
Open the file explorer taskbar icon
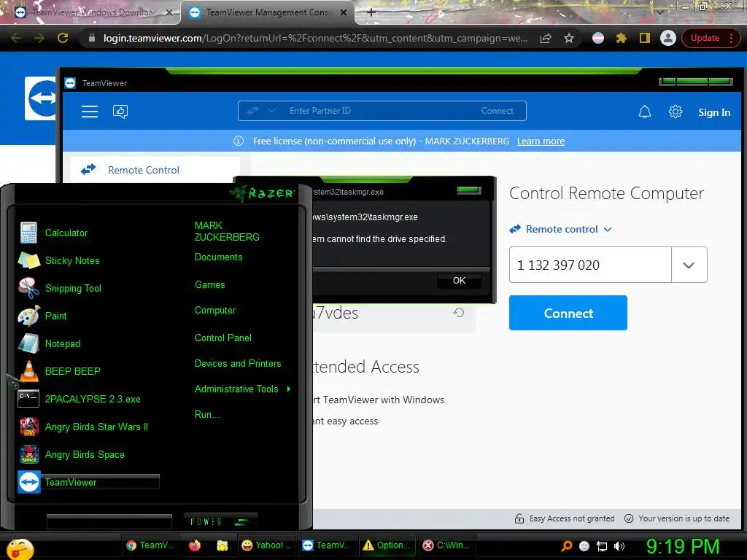point(222,545)
